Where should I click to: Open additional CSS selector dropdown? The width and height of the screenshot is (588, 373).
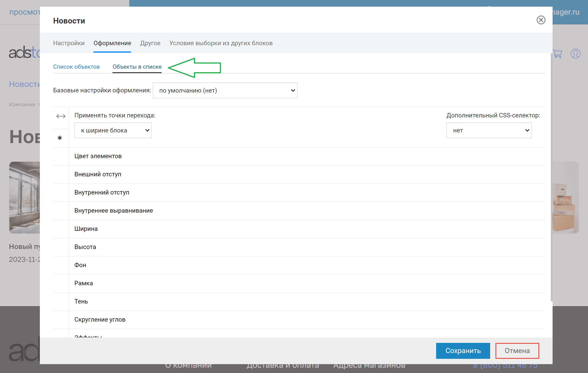point(489,130)
